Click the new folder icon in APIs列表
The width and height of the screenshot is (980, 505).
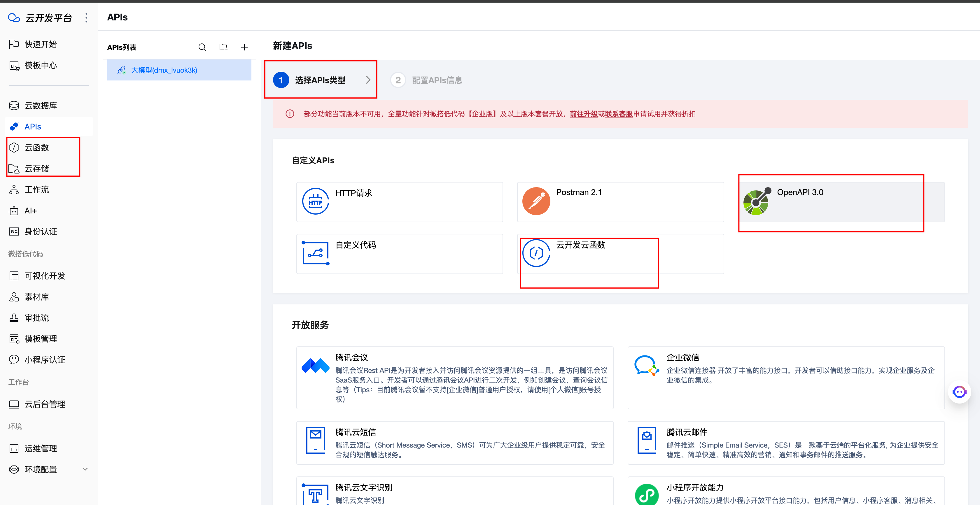[223, 47]
